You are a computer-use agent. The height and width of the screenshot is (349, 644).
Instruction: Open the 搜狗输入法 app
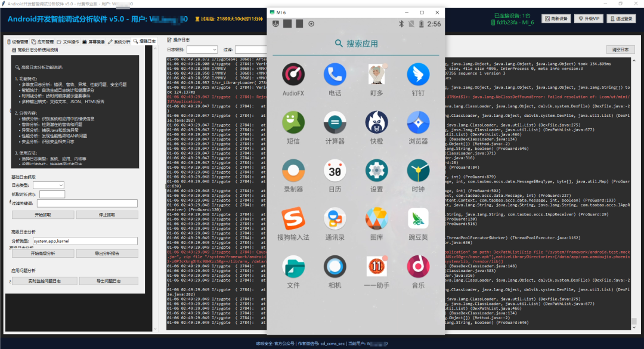pyautogui.click(x=293, y=219)
